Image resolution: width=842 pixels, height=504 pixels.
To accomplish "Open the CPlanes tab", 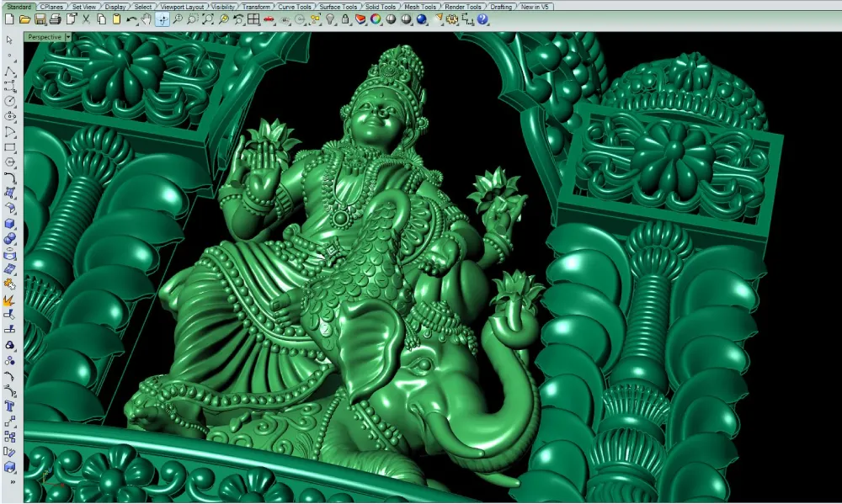I will 51,7.
